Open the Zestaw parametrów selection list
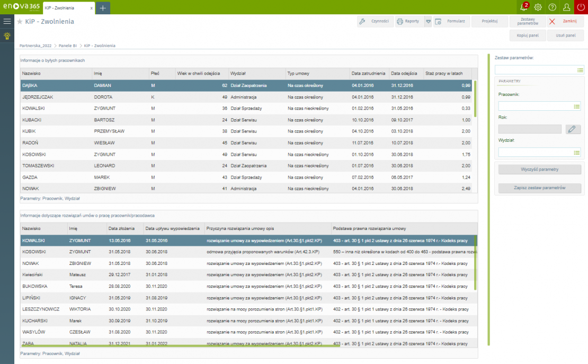Viewport: 588px width, 364px height. click(x=580, y=70)
